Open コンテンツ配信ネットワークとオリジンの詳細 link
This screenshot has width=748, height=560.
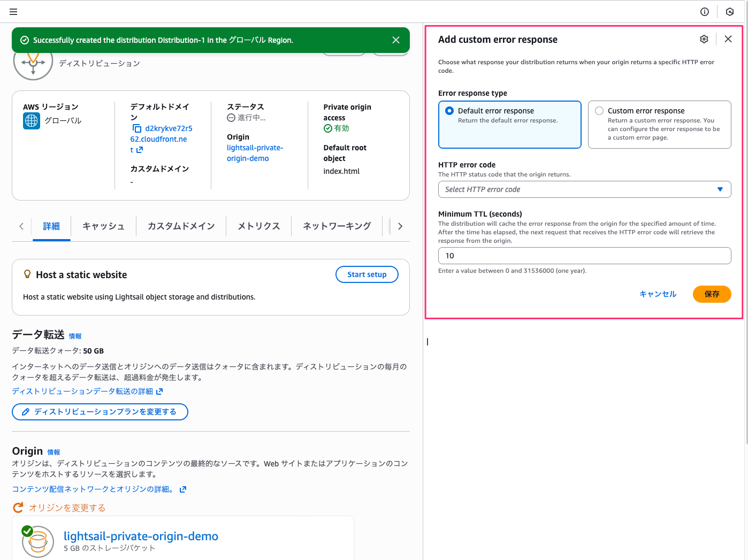94,489
